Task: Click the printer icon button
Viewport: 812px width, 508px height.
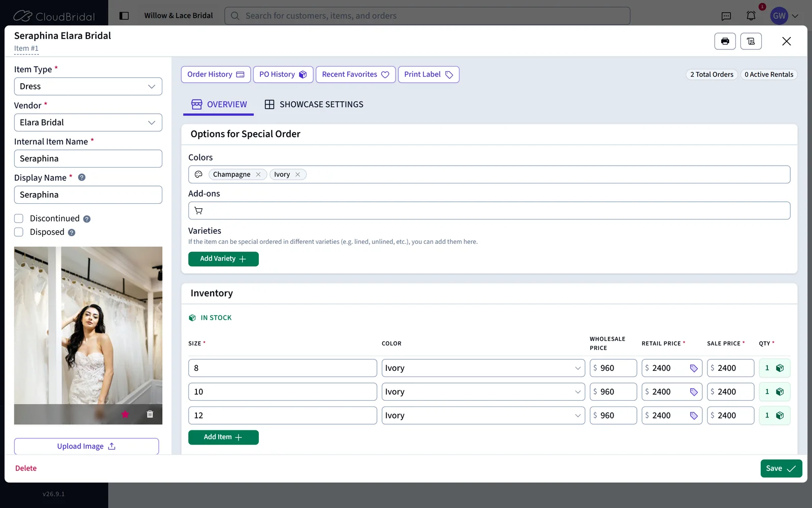Action: coord(725,41)
